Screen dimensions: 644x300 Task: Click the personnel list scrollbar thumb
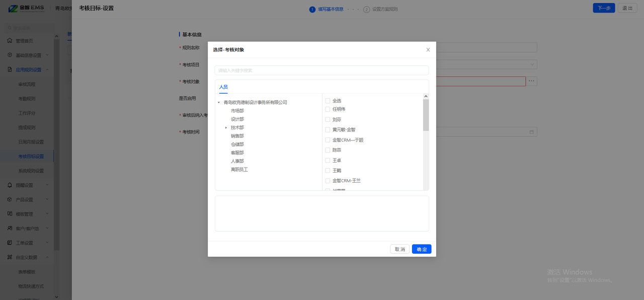[426, 115]
